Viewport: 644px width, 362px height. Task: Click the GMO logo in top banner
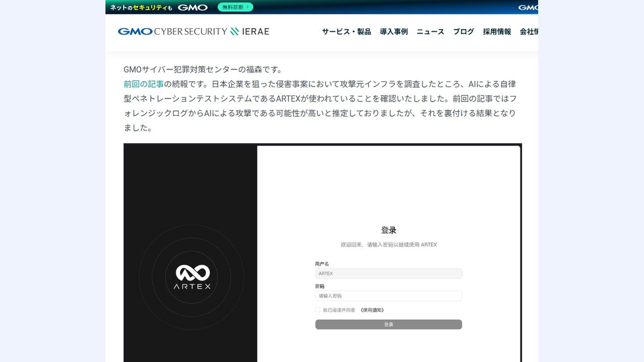pos(193,7)
